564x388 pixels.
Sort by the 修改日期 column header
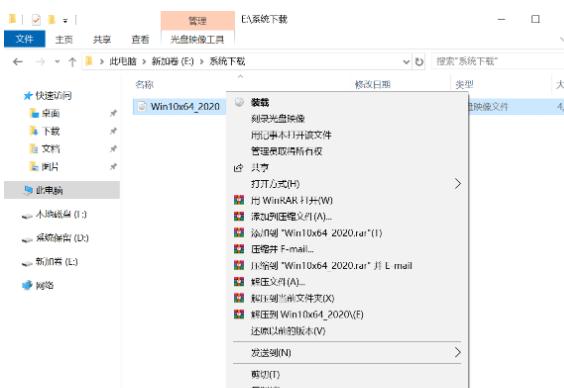click(373, 85)
